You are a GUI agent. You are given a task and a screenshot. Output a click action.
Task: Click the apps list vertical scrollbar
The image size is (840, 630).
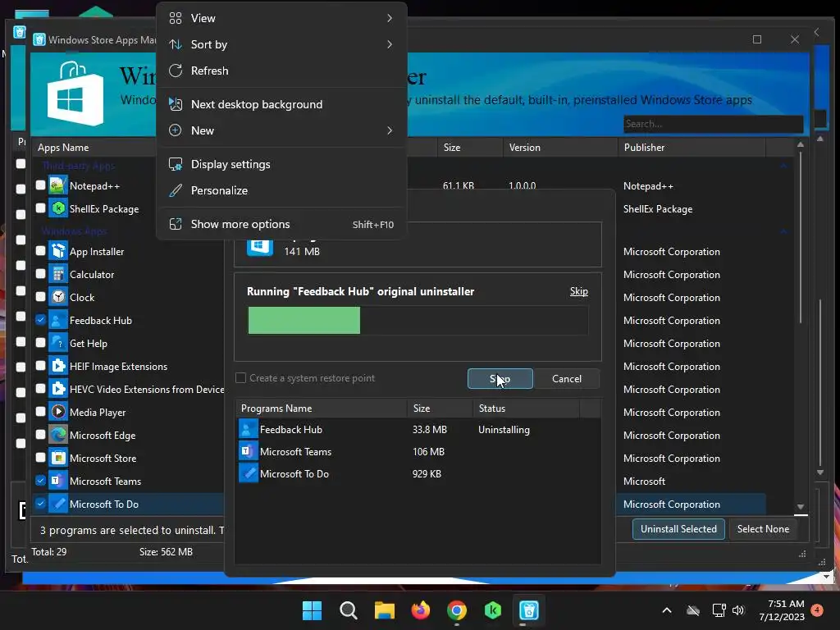tap(800, 237)
